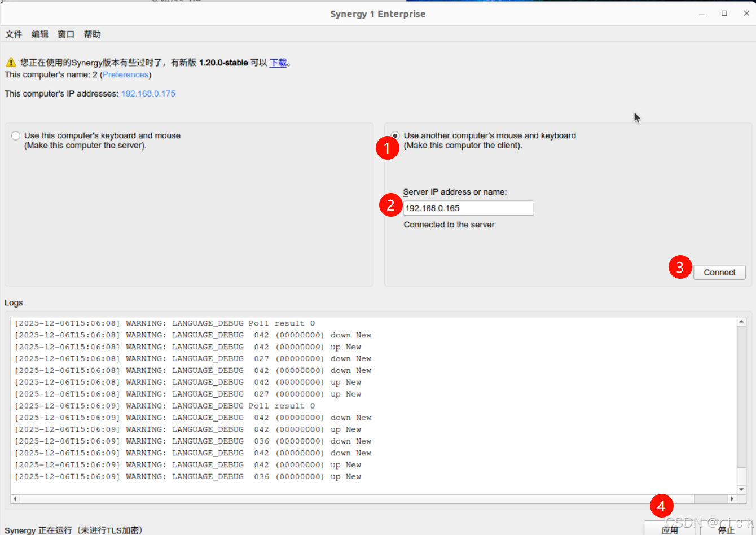Click the 'Connected to the server' status text
756x535 pixels.
coord(449,225)
